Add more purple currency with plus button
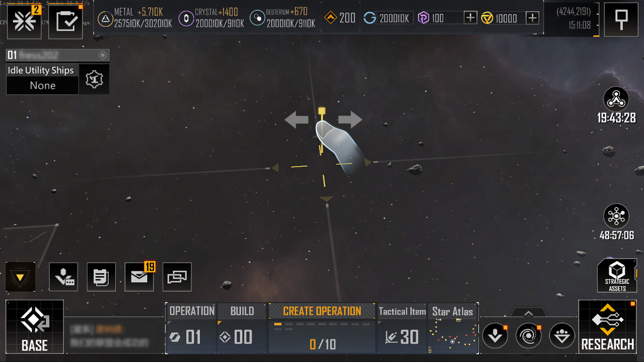 [470, 17]
